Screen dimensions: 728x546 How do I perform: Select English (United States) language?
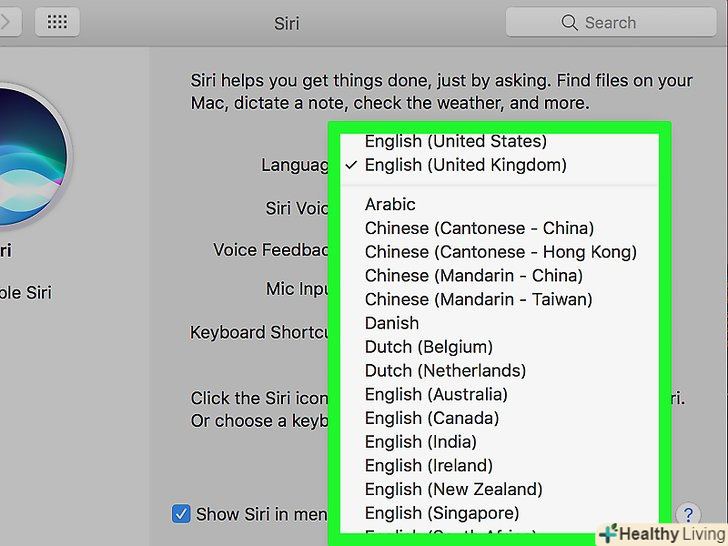(x=499, y=141)
